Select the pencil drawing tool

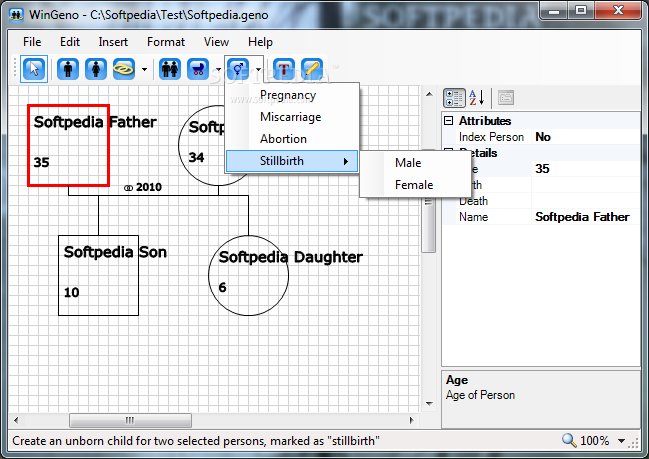point(312,69)
